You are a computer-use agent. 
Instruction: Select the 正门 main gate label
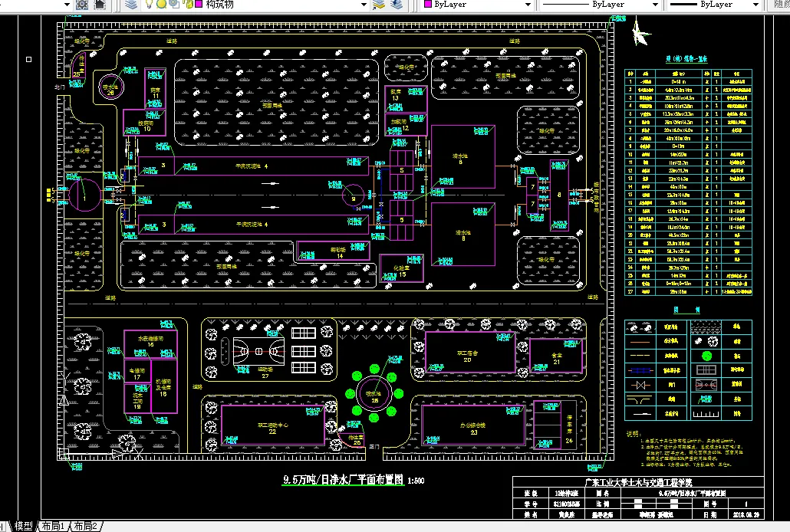pos(374,447)
